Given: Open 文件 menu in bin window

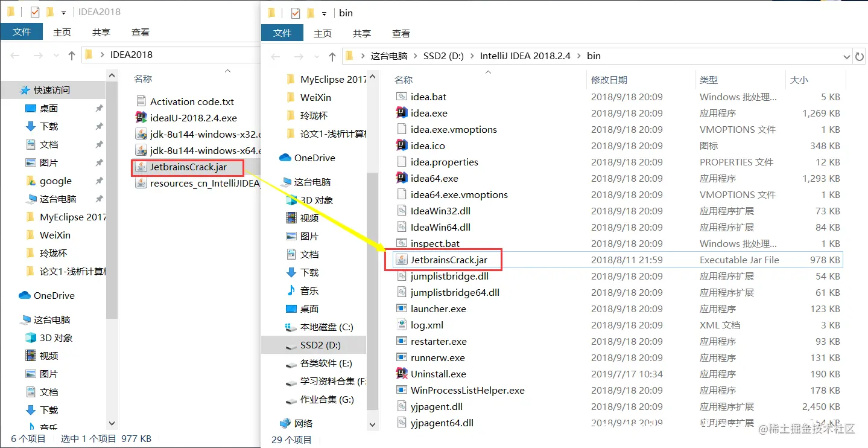Looking at the screenshot, I should 282,33.
